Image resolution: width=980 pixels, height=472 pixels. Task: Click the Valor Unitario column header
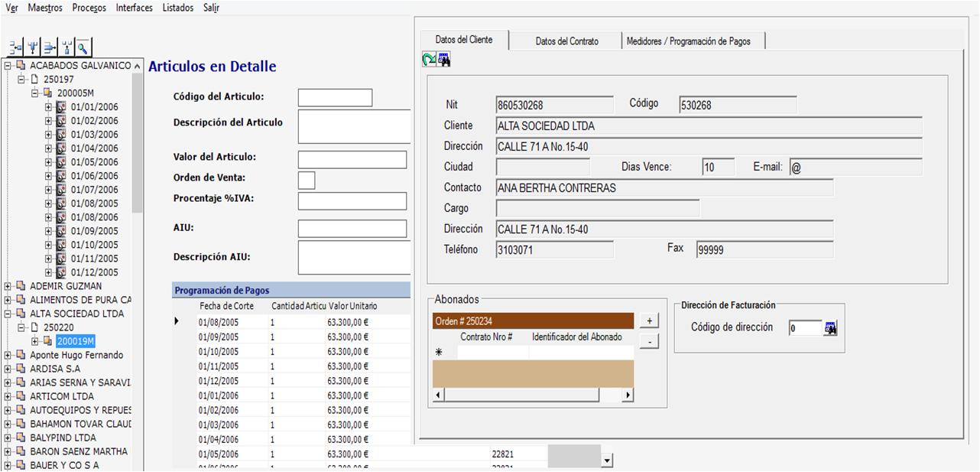352,306
